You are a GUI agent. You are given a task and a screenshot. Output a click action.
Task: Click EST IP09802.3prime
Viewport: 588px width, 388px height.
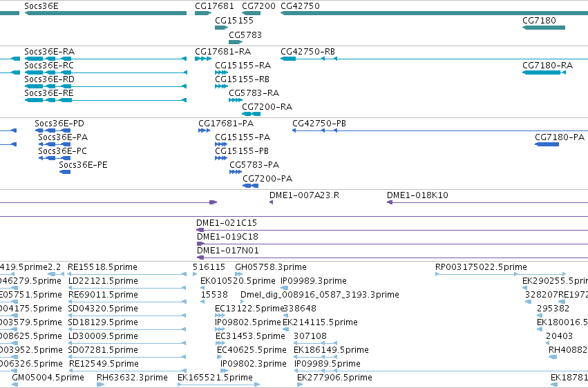coord(225,371)
